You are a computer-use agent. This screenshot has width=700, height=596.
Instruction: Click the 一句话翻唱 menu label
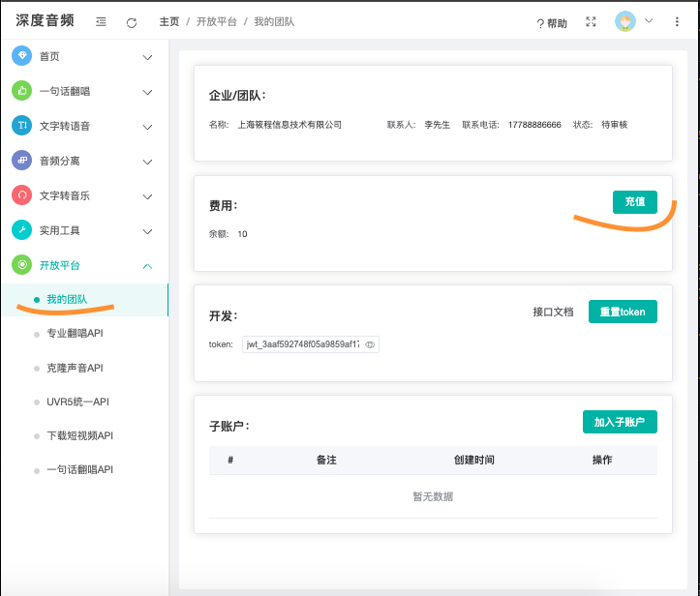(x=65, y=92)
